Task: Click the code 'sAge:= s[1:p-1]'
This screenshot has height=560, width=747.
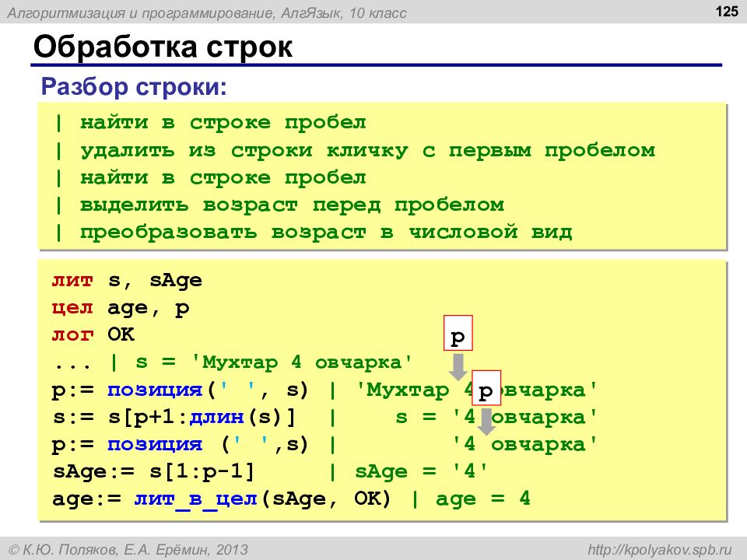Action: [x=153, y=472]
